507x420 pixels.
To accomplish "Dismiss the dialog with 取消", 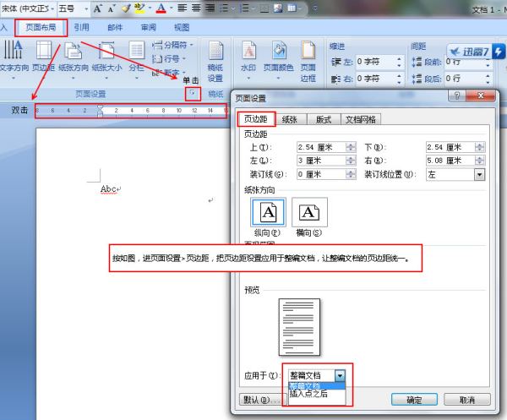I will click(x=467, y=400).
